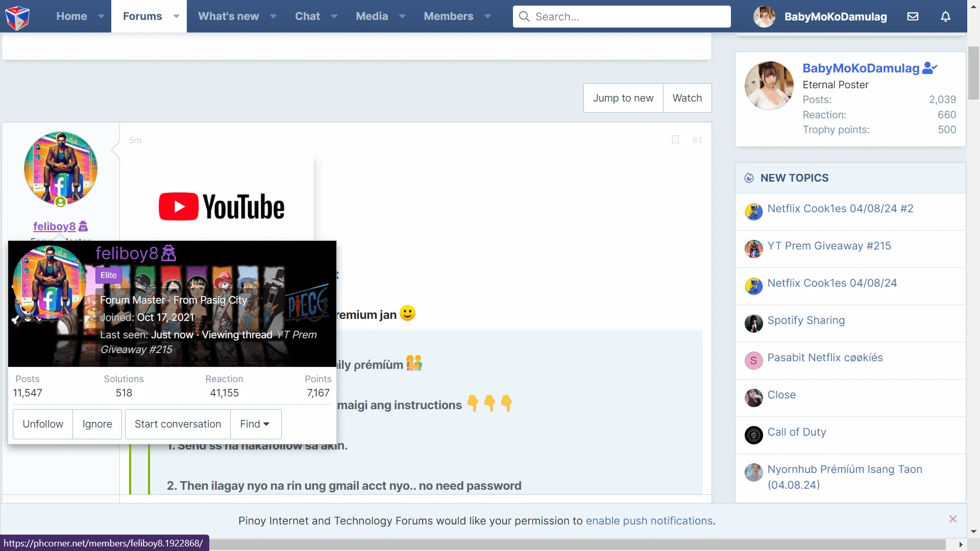
Task: Ignore feliboy8
Action: 97,424
